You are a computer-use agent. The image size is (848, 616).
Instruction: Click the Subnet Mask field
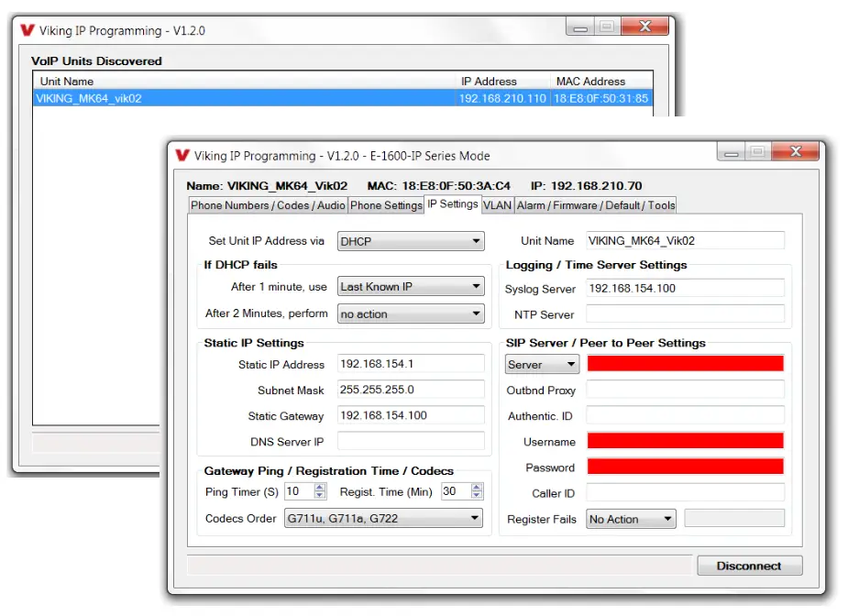point(411,390)
